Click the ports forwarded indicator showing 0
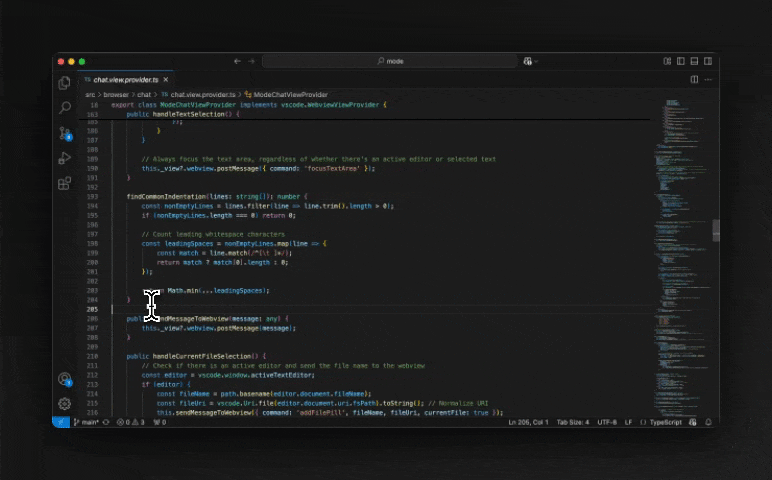The width and height of the screenshot is (772, 480). pos(160,422)
